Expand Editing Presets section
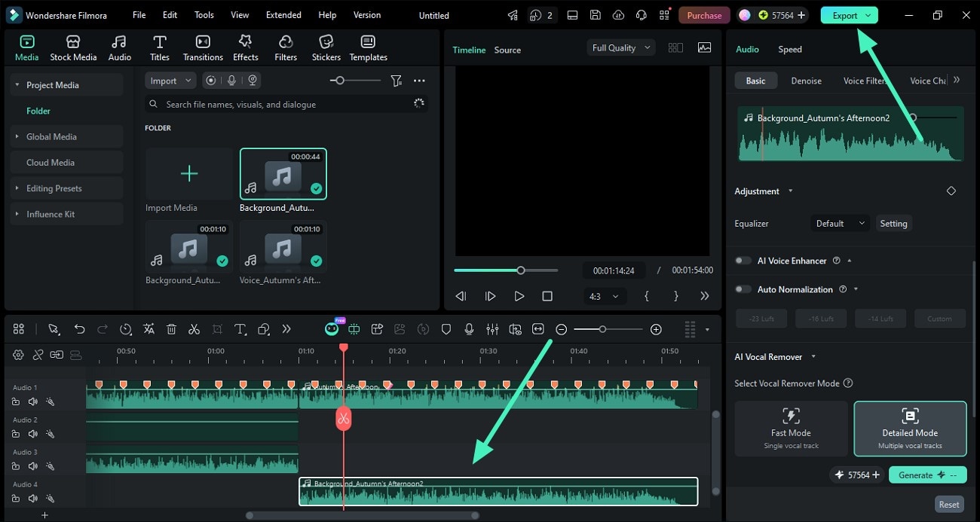Screen dimensions: 980x522 pyautogui.click(x=17, y=188)
